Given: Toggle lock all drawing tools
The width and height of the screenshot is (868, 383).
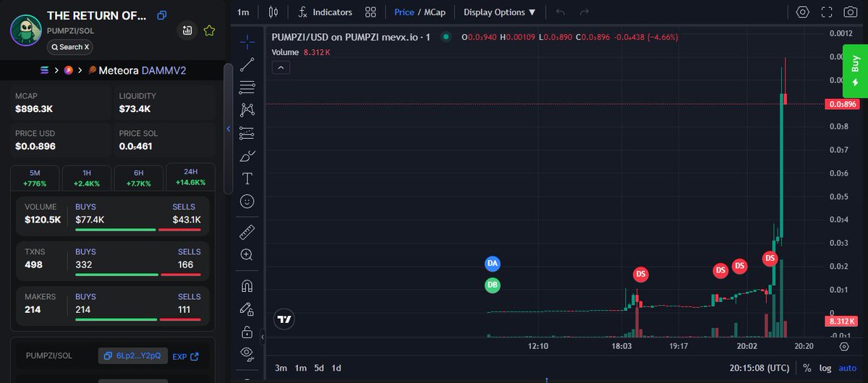Looking at the screenshot, I should 247,332.
